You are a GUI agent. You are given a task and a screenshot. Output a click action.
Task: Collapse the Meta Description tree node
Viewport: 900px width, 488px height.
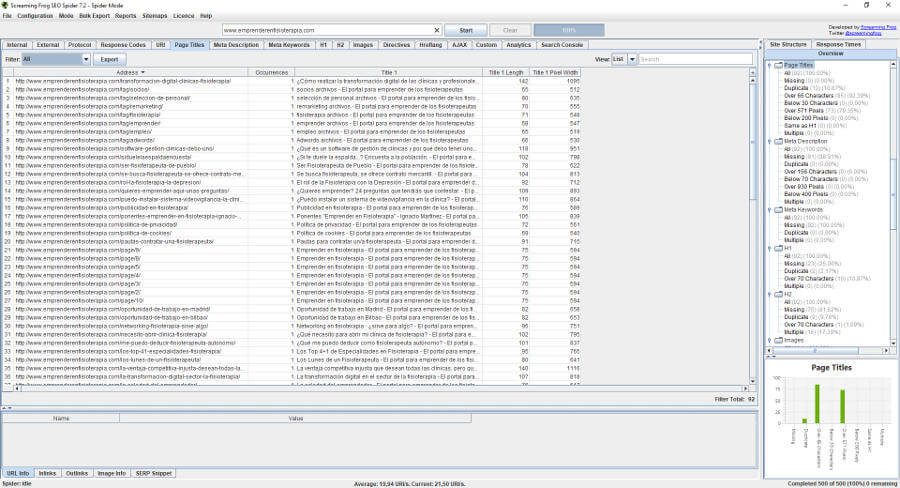point(770,141)
